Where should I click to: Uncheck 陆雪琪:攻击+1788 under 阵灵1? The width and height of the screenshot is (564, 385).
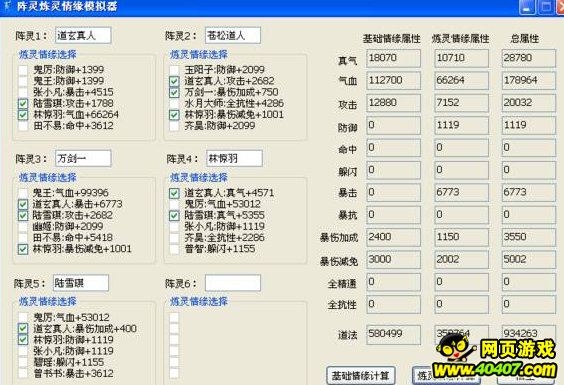(x=23, y=104)
